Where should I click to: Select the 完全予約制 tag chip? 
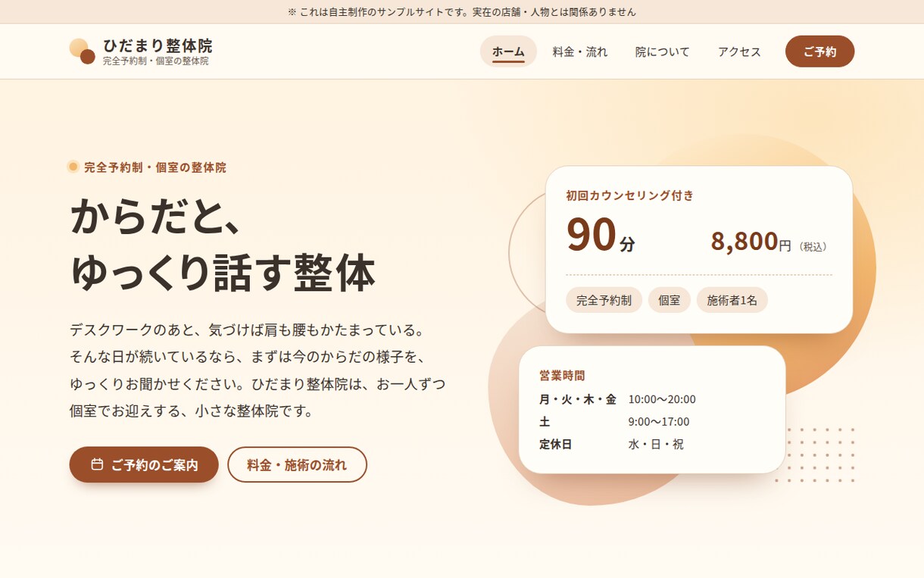click(x=604, y=300)
